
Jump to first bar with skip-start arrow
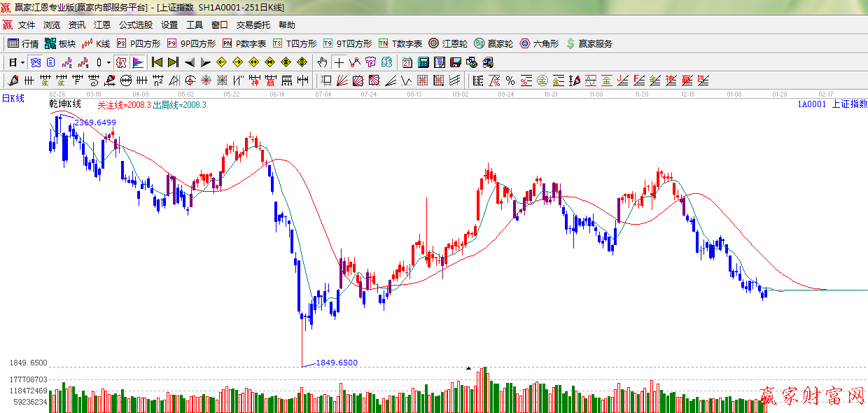tap(157, 62)
